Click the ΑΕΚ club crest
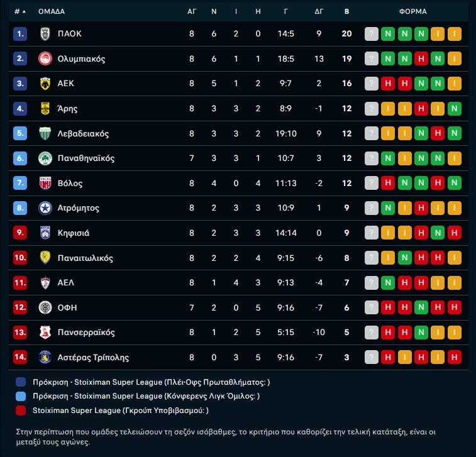Image resolution: width=476 pixels, height=457 pixels. pyautogui.click(x=45, y=84)
